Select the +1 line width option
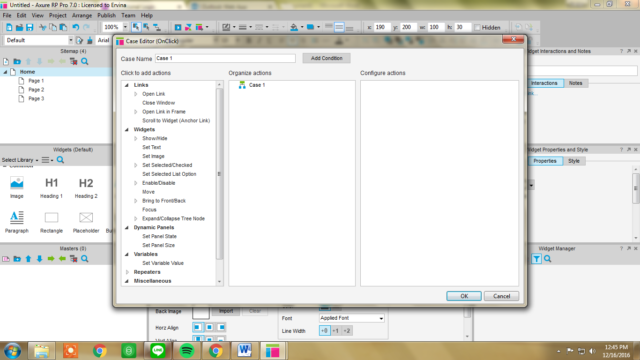 tap(336, 331)
